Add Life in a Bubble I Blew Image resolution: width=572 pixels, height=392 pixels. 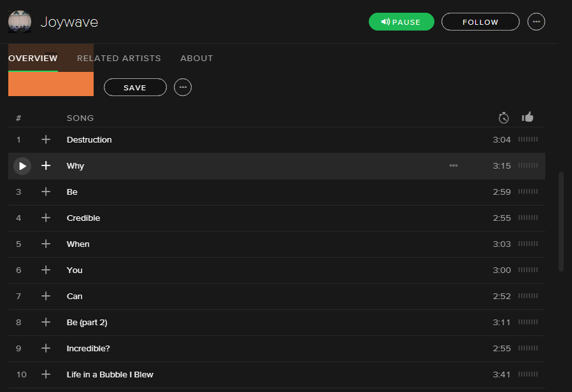click(46, 374)
